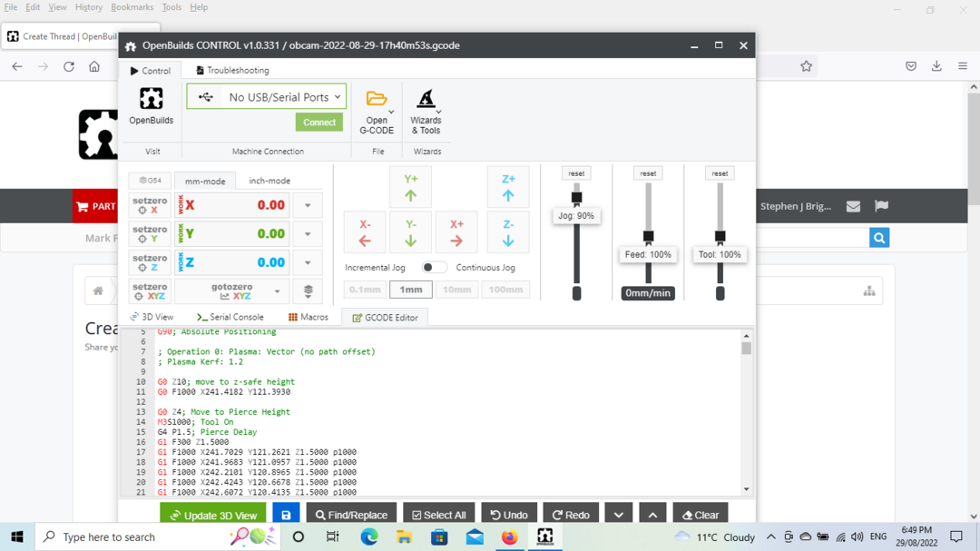The height and width of the screenshot is (551, 980).
Task: Click the Windows taskbar search box
Action: 160,537
